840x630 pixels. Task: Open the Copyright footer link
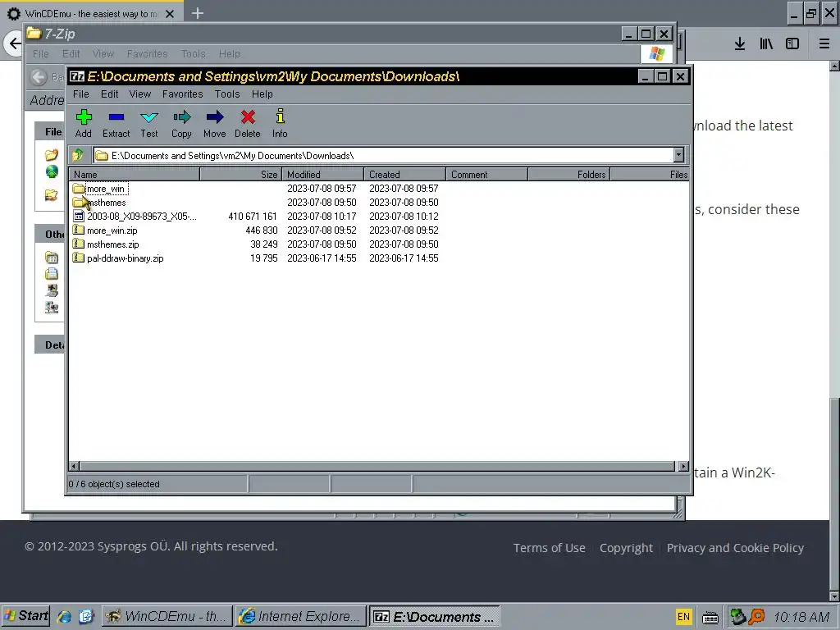(x=626, y=548)
